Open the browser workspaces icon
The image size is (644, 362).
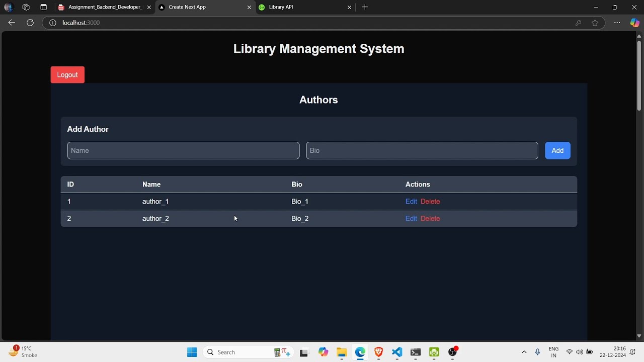click(26, 8)
